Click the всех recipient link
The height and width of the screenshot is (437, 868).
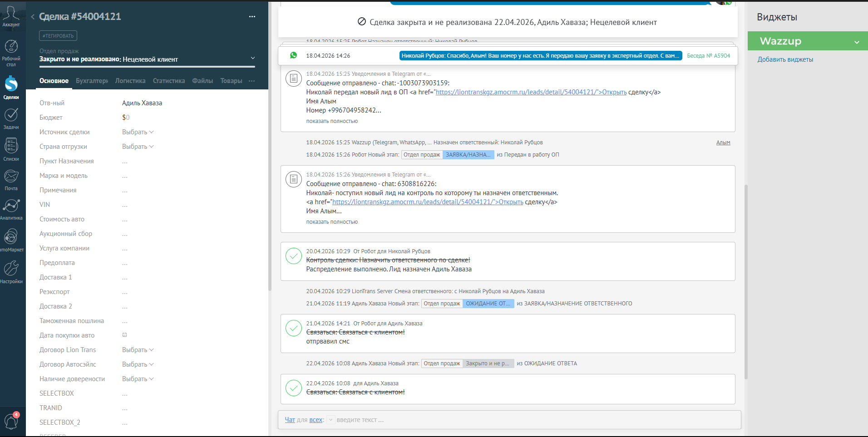(316, 420)
